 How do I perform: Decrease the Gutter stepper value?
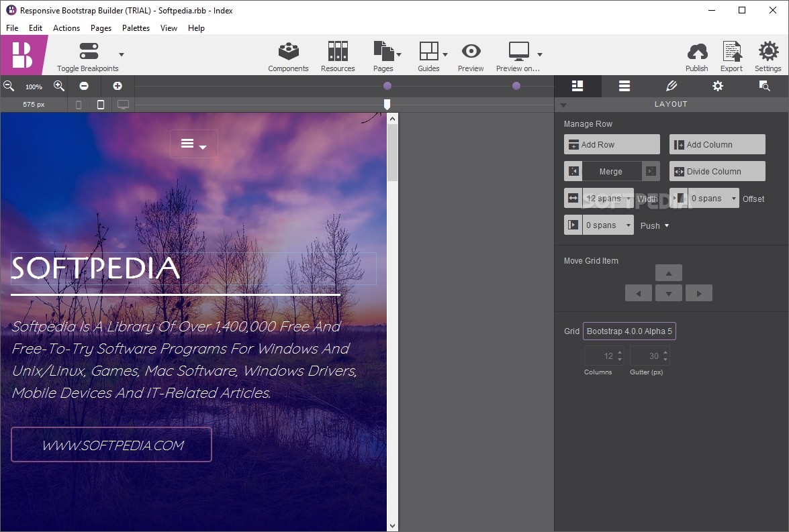click(665, 360)
